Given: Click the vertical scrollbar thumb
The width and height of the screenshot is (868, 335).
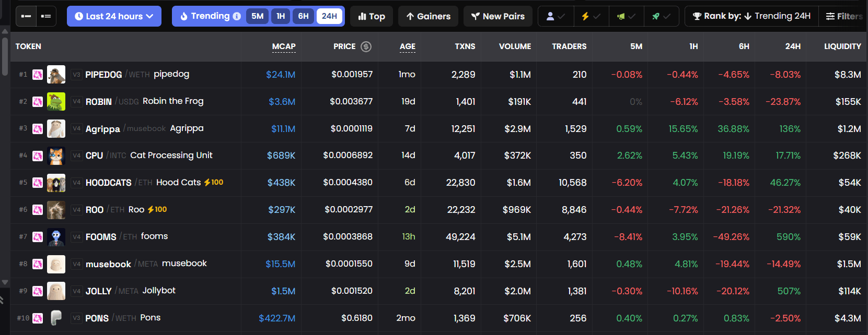Looking at the screenshot, I should coord(5,56).
